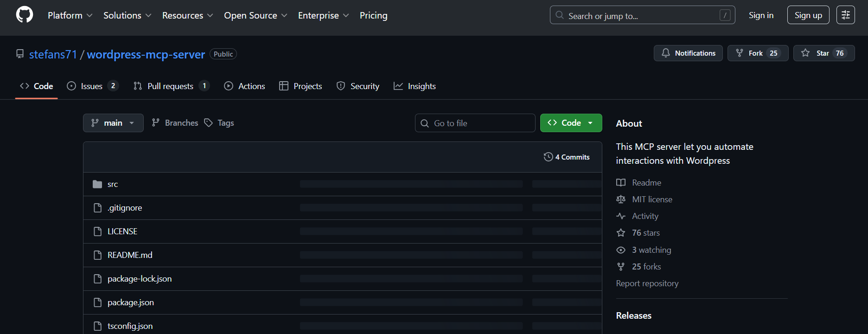Star the repository
Screen dimensions: 868x334
pos(823,53)
